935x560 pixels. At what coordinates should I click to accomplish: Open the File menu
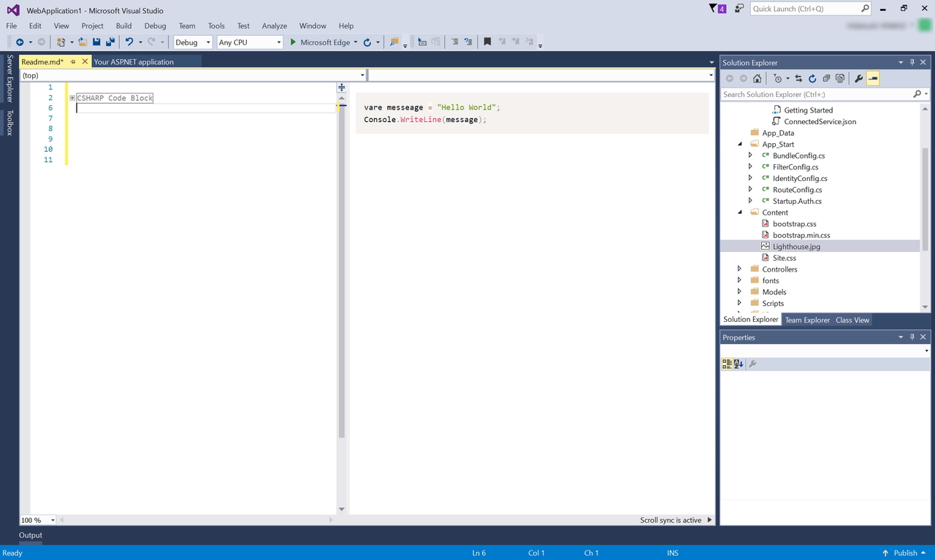[12, 26]
